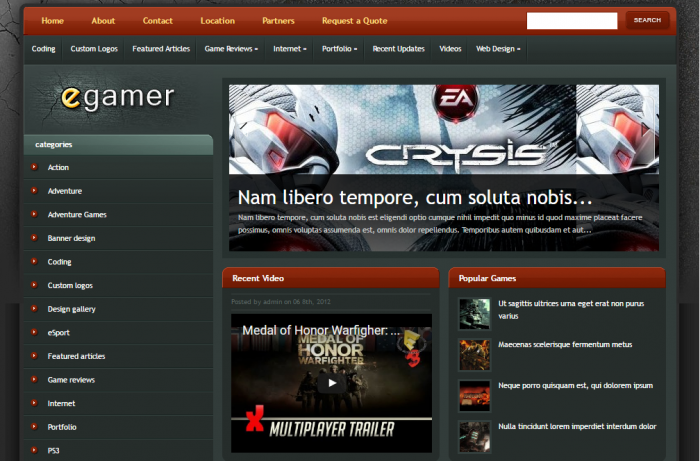Click the SEARCH button
Image resolution: width=700 pixels, height=461 pixels.
coord(647,20)
